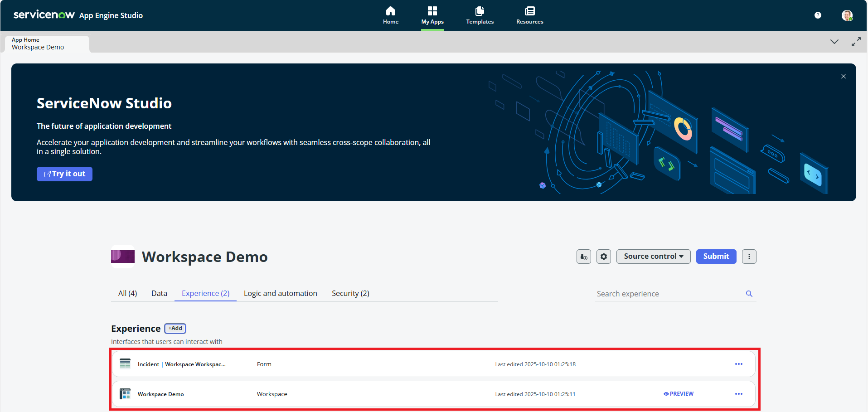
Task: Click the Submit button
Action: [716, 257]
